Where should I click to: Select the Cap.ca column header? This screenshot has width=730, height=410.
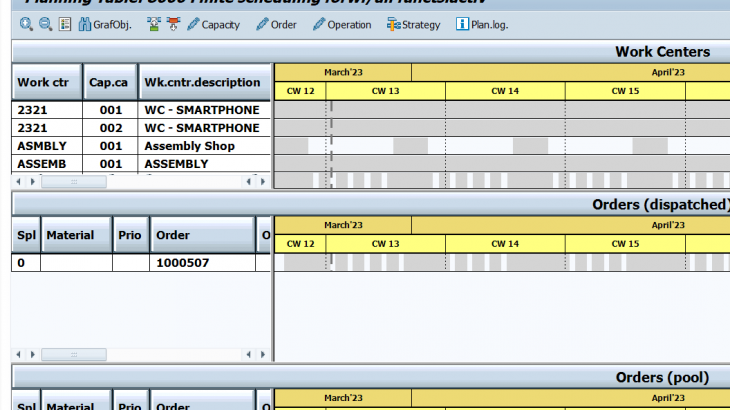[110, 82]
